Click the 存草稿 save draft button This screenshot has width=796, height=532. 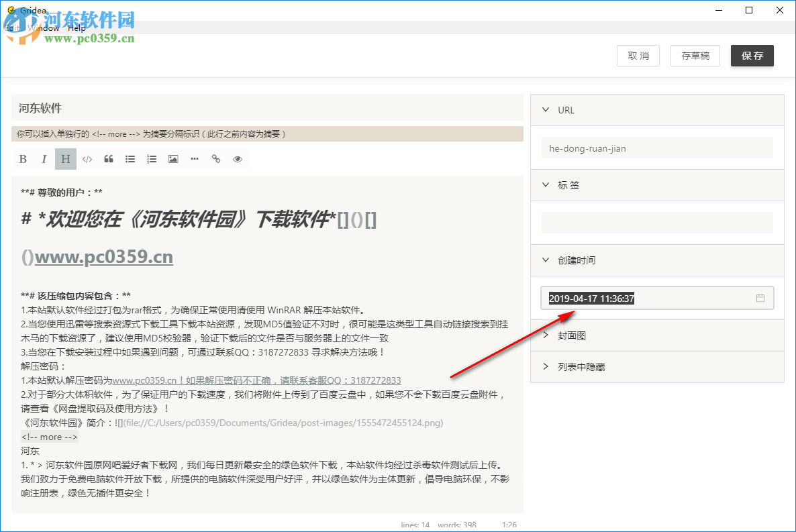point(695,56)
